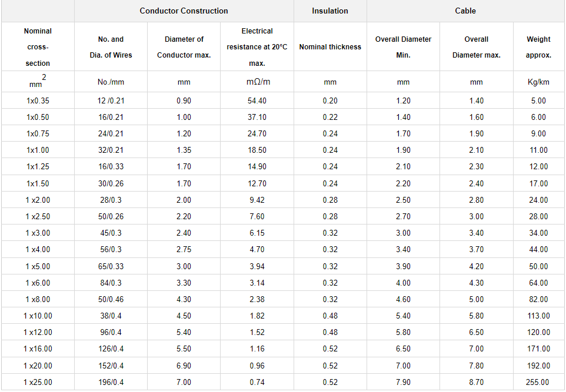Select the 126/0.4 wires cell
Screen dimensions: 566x392
pos(111,349)
